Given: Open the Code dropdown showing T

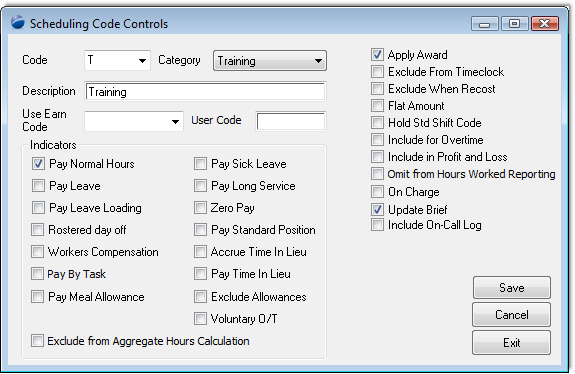Looking at the screenshot, I should pos(117,60).
